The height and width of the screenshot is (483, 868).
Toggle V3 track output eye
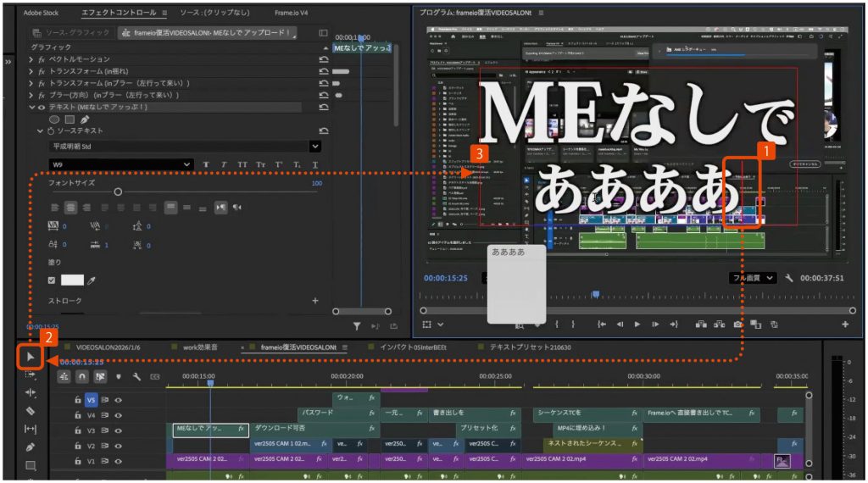(119, 430)
